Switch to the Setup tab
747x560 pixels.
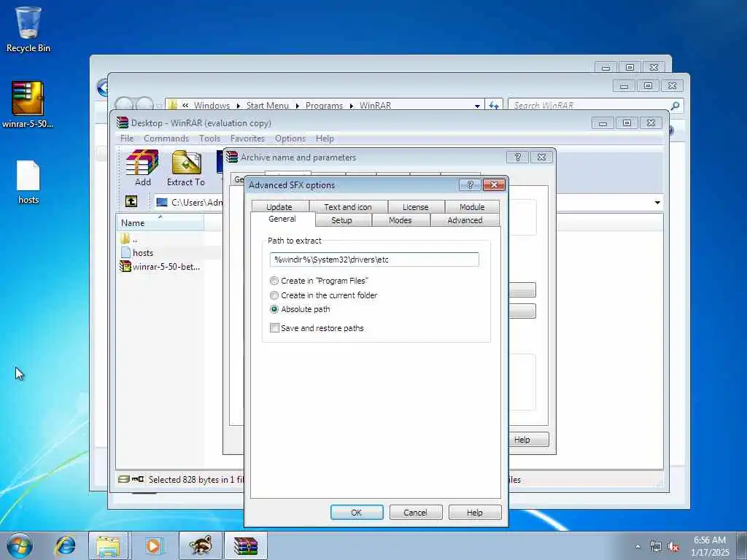341,220
